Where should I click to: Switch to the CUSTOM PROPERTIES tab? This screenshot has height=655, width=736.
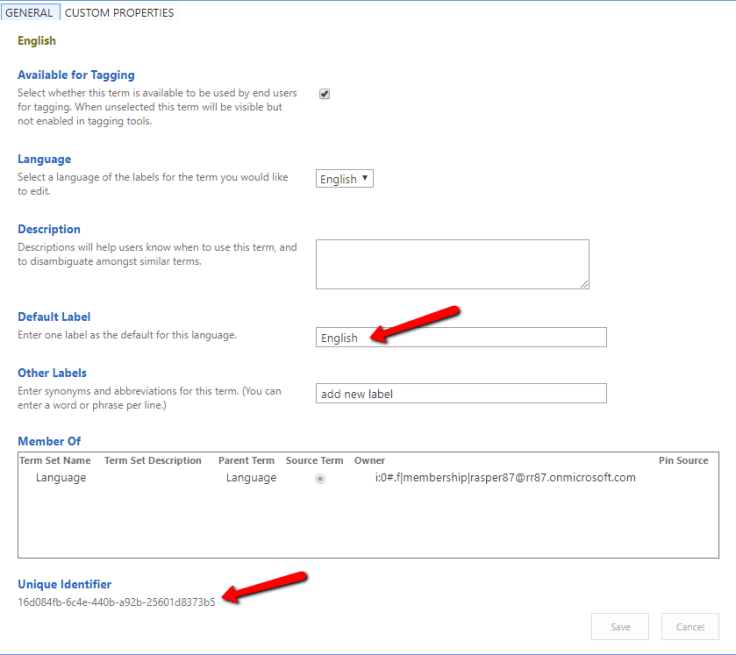click(119, 13)
